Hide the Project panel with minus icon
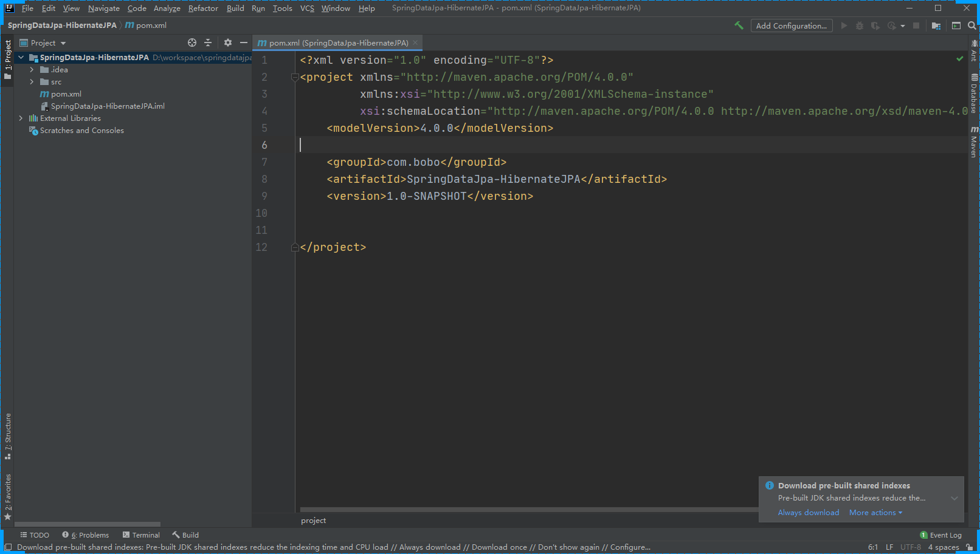The image size is (980, 554). coord(244,43)
